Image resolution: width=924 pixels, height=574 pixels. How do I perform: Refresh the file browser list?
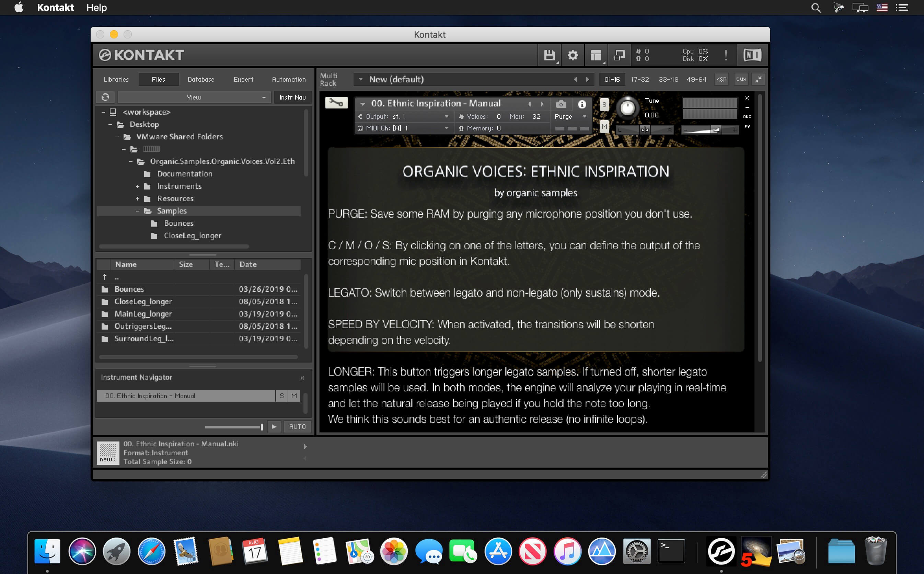(105, 97)
